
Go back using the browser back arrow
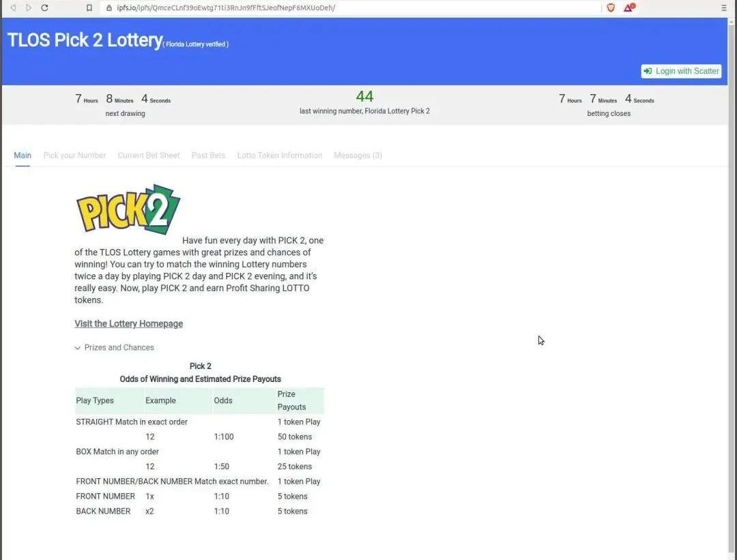coord(13,8)
